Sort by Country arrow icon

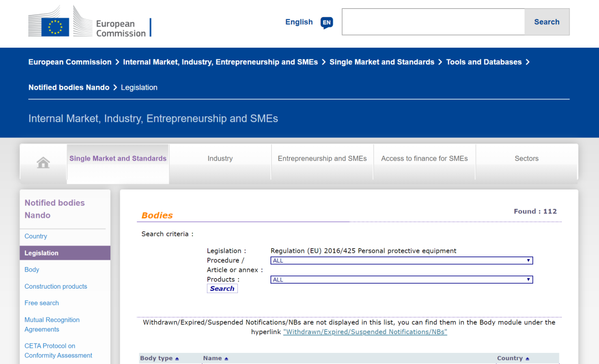[527, 358]
